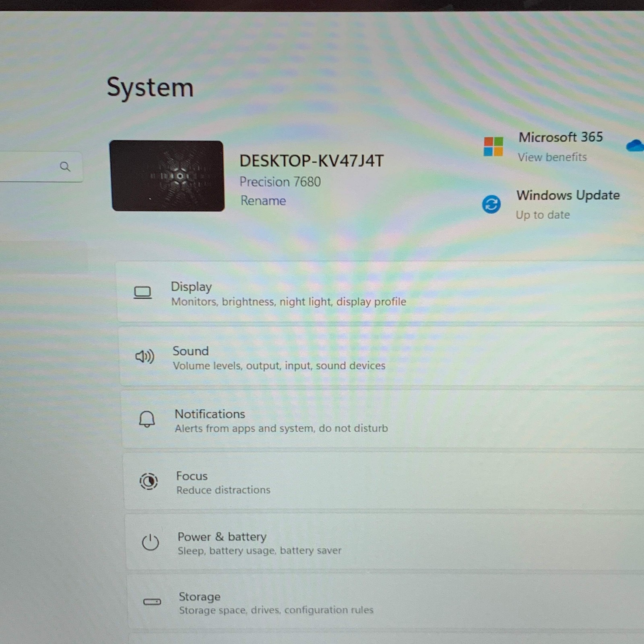The image size is (644, 644).
Task: Click the Windows Update title text
Action: (x=568, y=195)
